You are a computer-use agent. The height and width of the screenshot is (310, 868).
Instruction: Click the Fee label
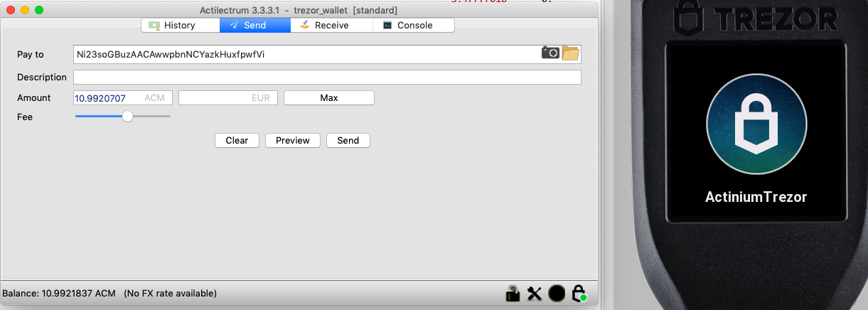click(25, 117)
